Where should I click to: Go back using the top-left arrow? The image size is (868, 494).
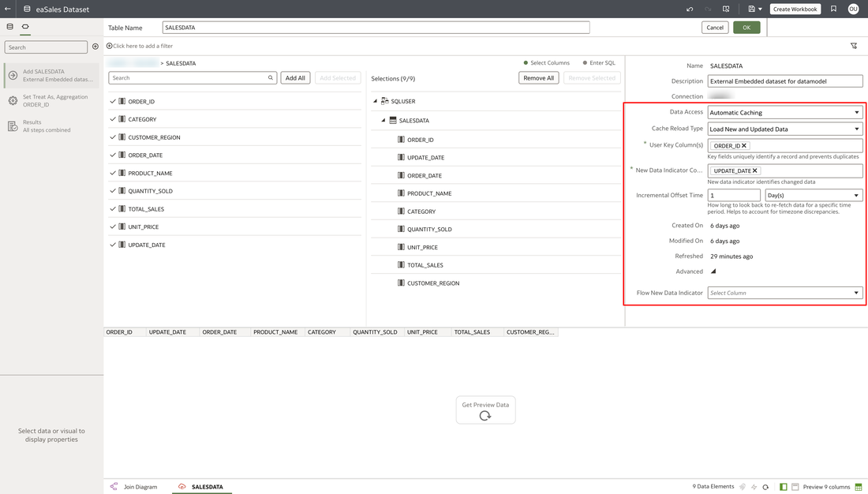[8, 9]
